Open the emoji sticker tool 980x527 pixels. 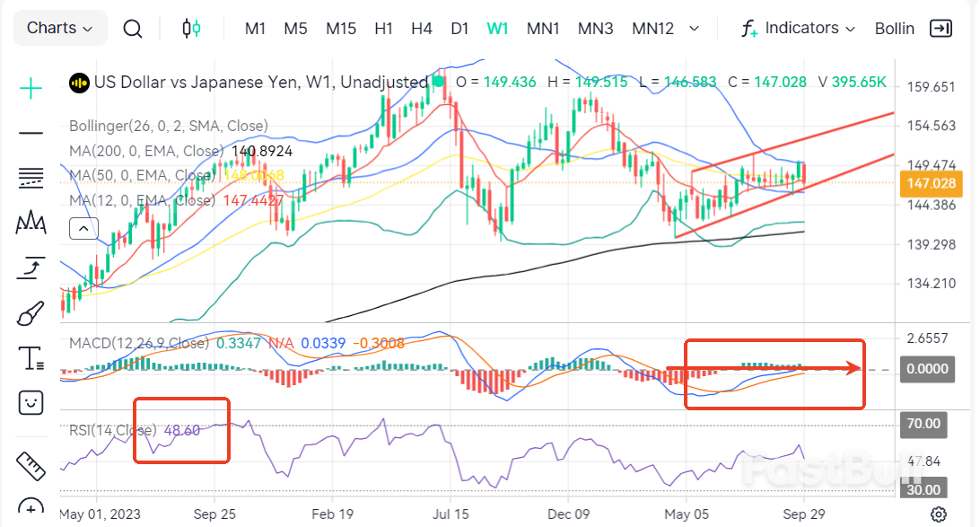click(30, 402)
